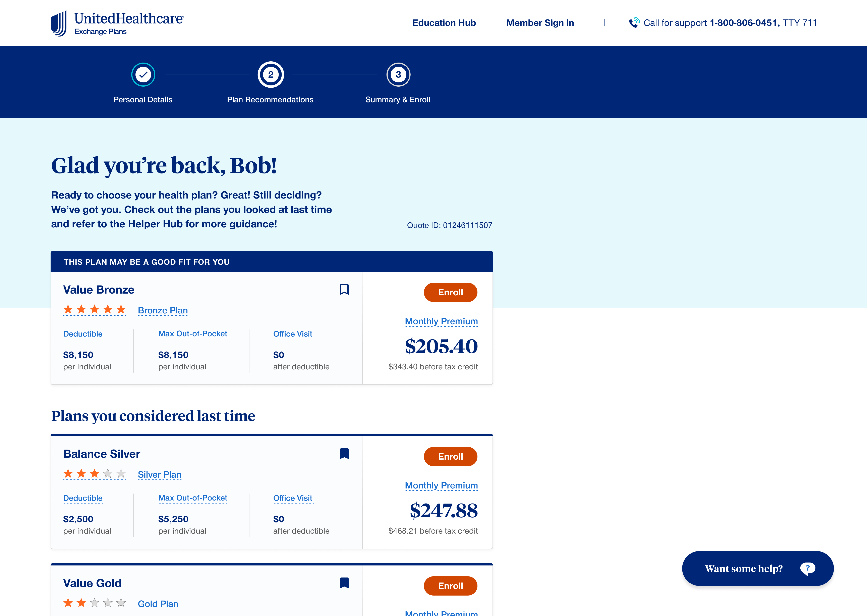Open Member Sign in
Viewport: 867px width, 616px height.
(540, 23)
